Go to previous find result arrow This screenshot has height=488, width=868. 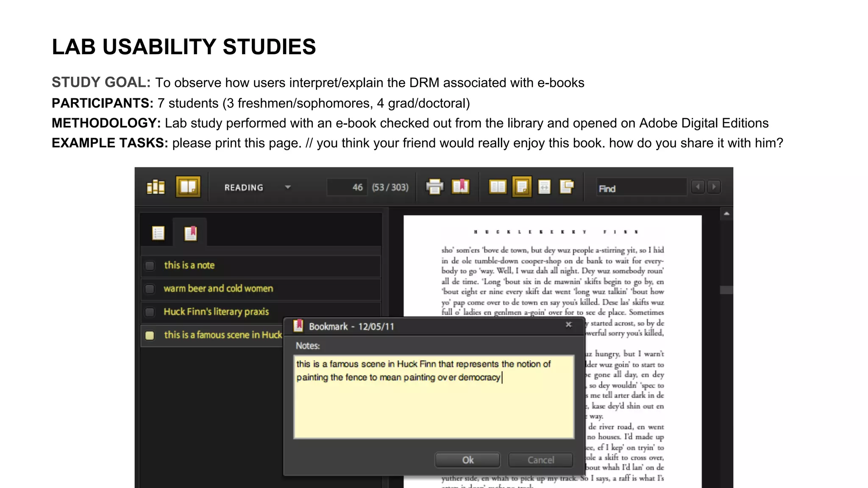698,187
